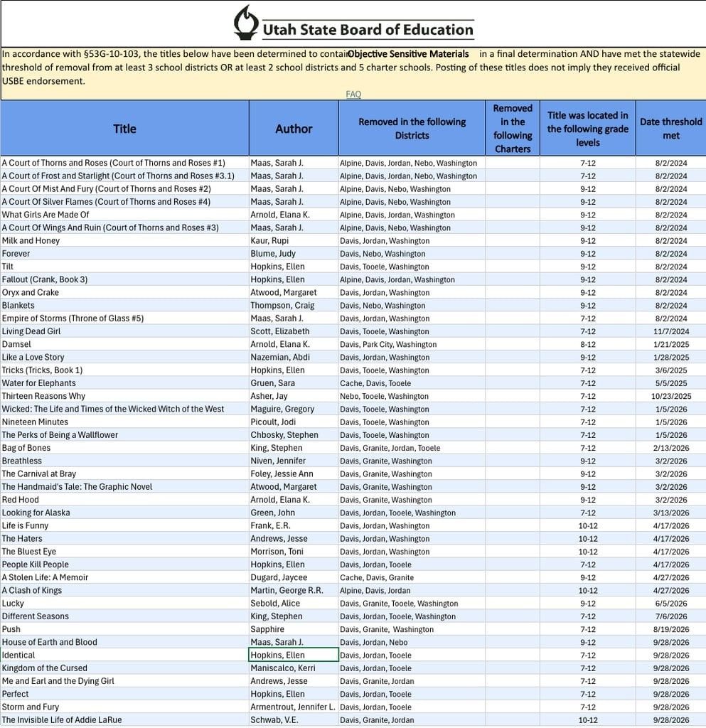The width and height of the screenshot is (706, 728).
Task: Click 'A Court of Thorns and Roses (Court of Thorns and Roses #1)' title cell
Action: (x=124, y=163)
